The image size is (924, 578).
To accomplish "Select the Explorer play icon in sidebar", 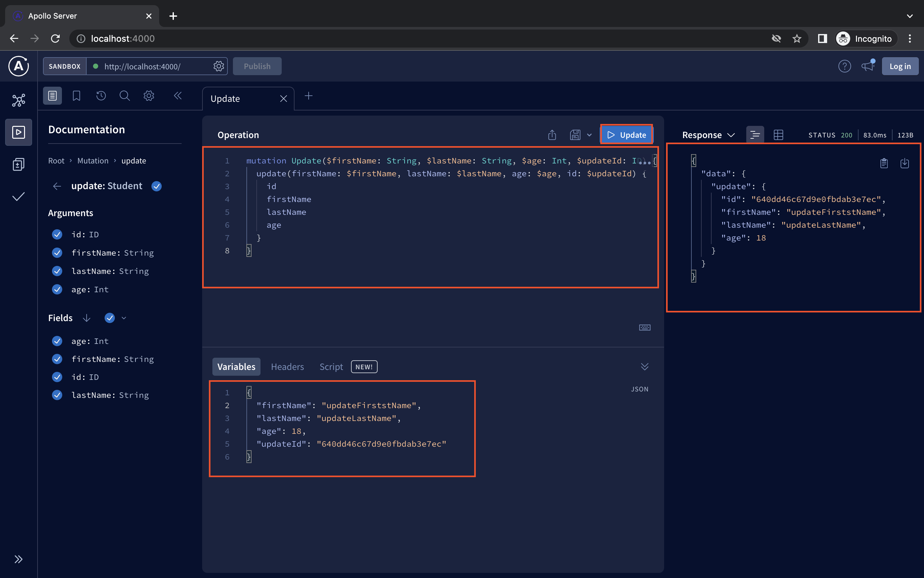I will 18,132.
